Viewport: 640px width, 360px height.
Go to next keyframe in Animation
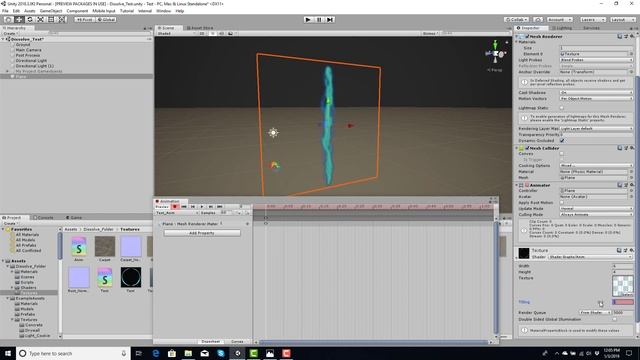point(211,207)
